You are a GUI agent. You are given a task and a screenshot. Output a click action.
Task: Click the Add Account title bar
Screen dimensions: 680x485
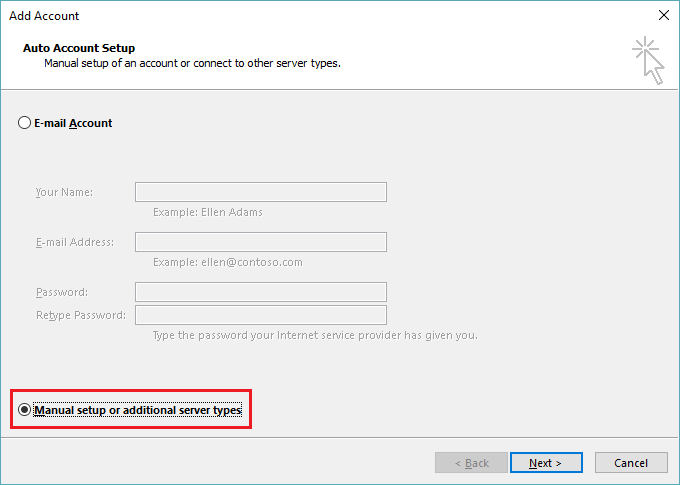(300, 16)
